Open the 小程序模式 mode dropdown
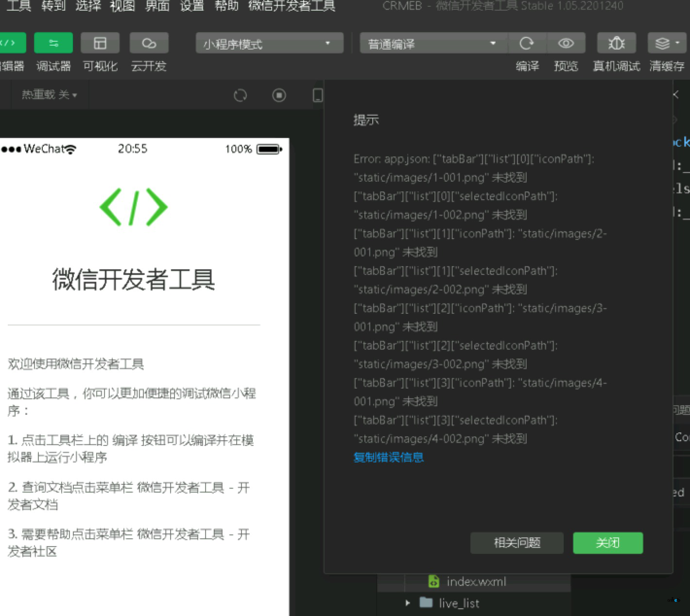690x616 pixels. tap(270, 44)
